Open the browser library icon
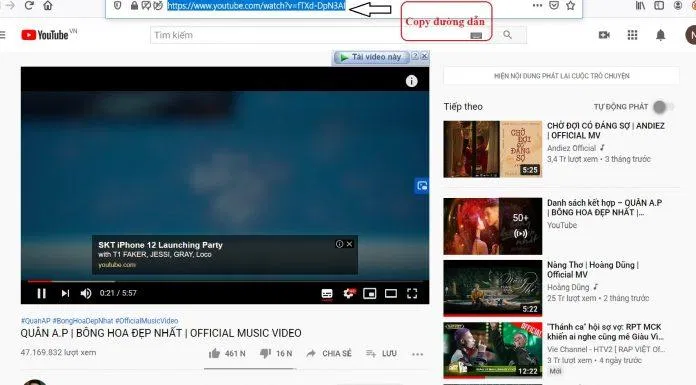The width and height of the screenshot is (696, 385). point(640,6)
